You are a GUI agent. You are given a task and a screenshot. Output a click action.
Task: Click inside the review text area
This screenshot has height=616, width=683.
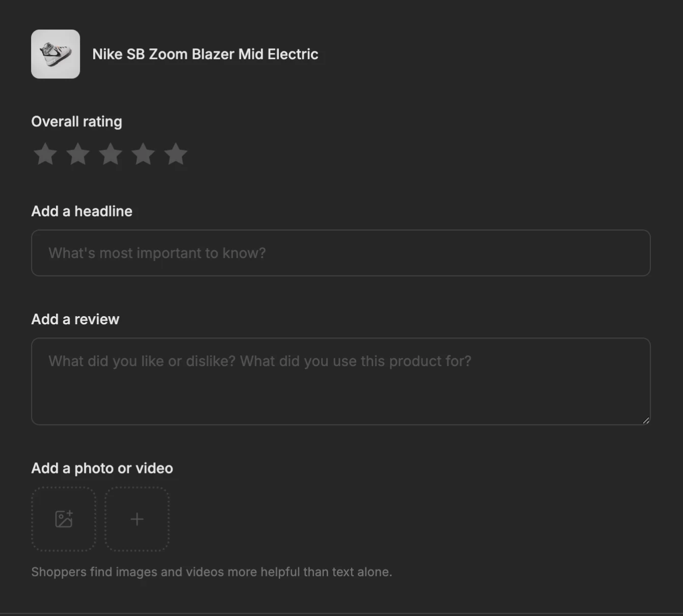341,381
